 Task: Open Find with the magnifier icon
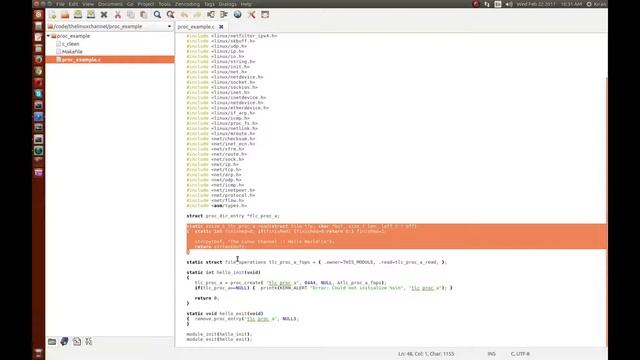click(x=157, y=15)
